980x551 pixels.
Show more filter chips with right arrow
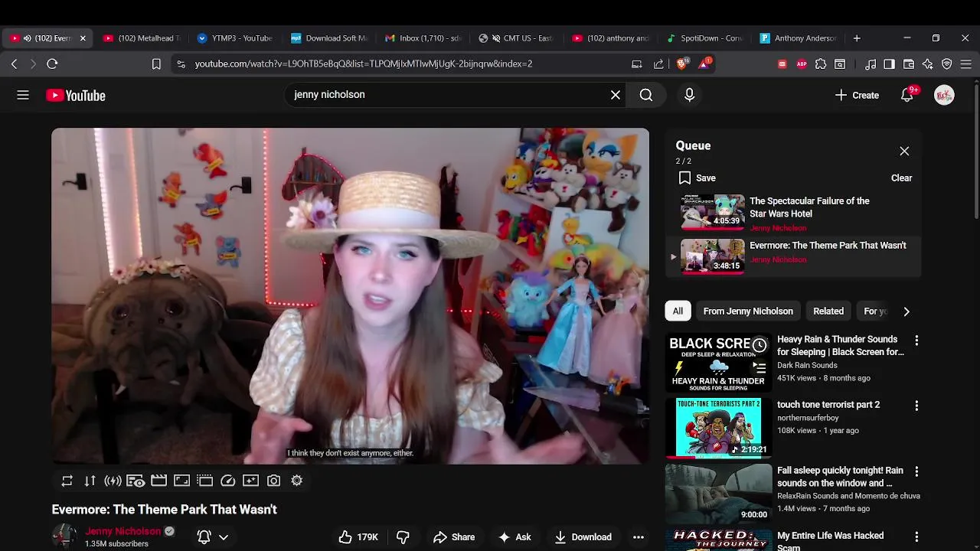click(x=906, y=311)
